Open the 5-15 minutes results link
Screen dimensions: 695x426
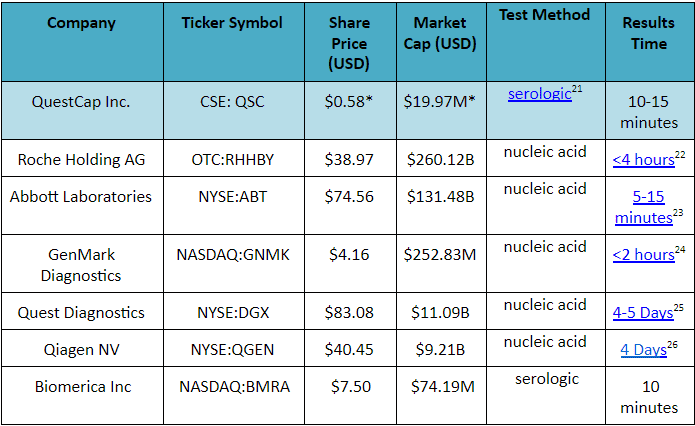(x=644, y=207)
